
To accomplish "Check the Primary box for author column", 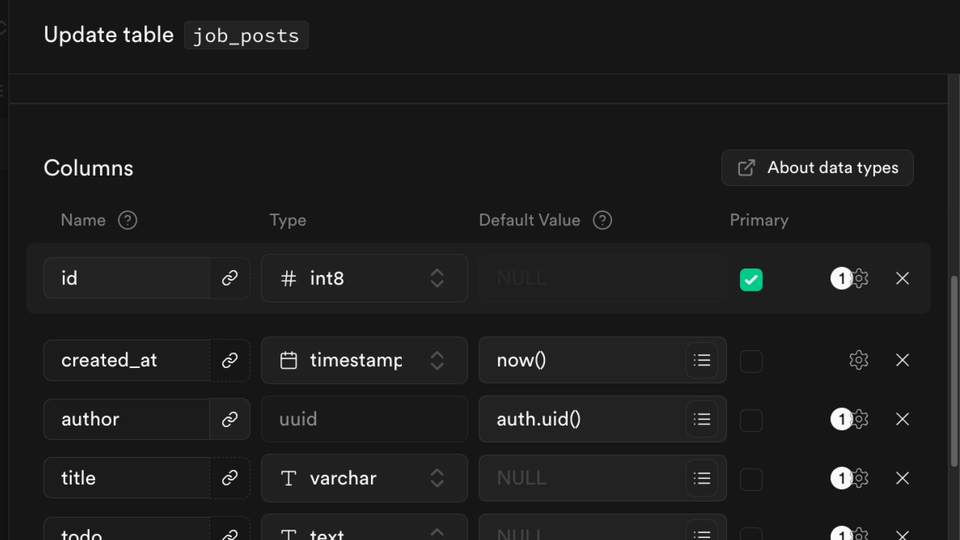I will [751, 421].
